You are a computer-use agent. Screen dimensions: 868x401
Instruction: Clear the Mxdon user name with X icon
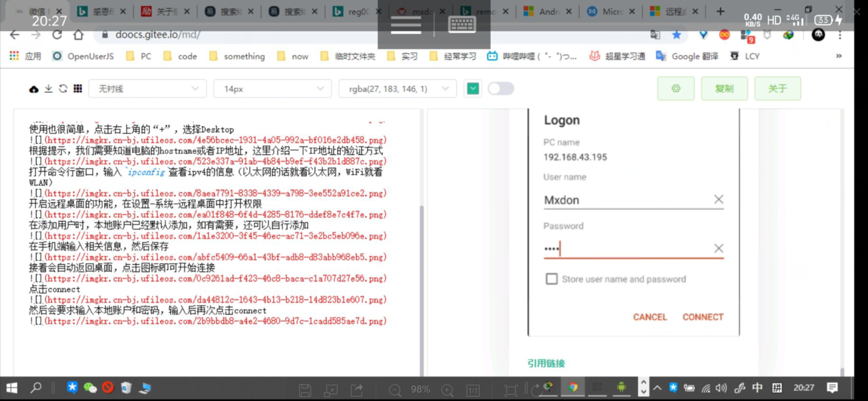tap(718, 200)
